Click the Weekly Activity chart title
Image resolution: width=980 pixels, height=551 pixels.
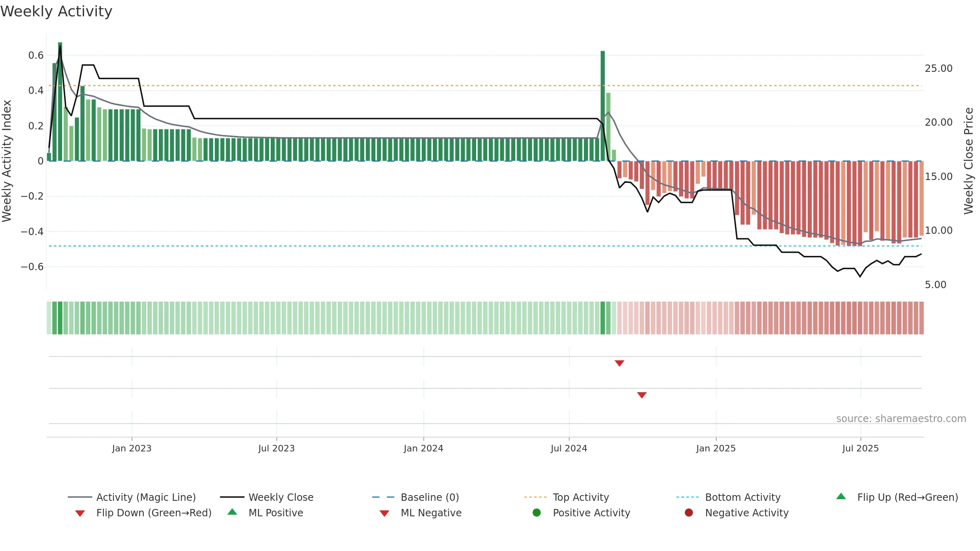pyautogui.click(x=56, y=11)
